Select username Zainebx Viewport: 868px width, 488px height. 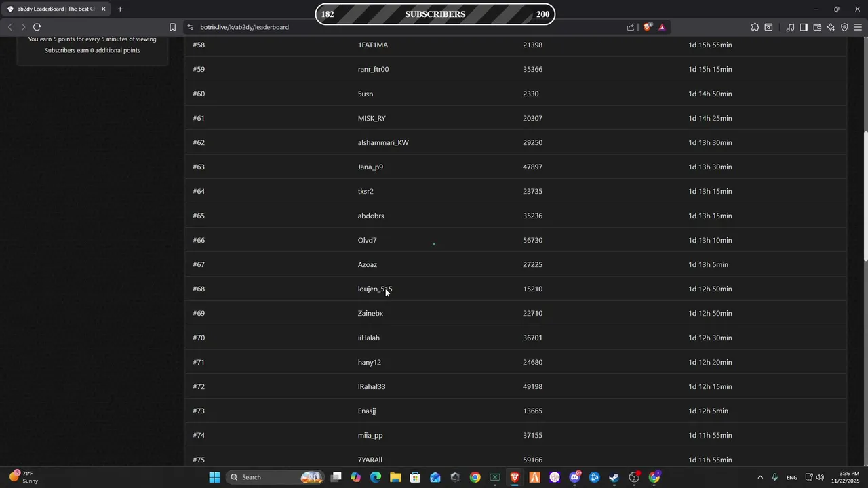point(370,313)
